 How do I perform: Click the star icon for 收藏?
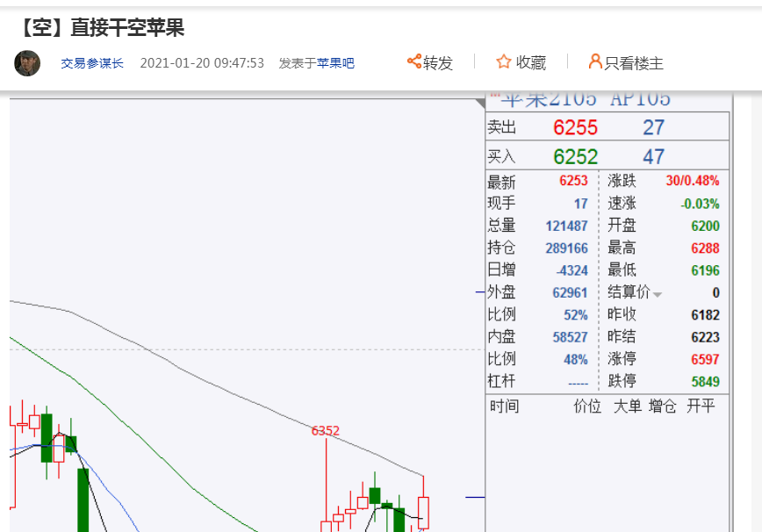click(504, 61)
